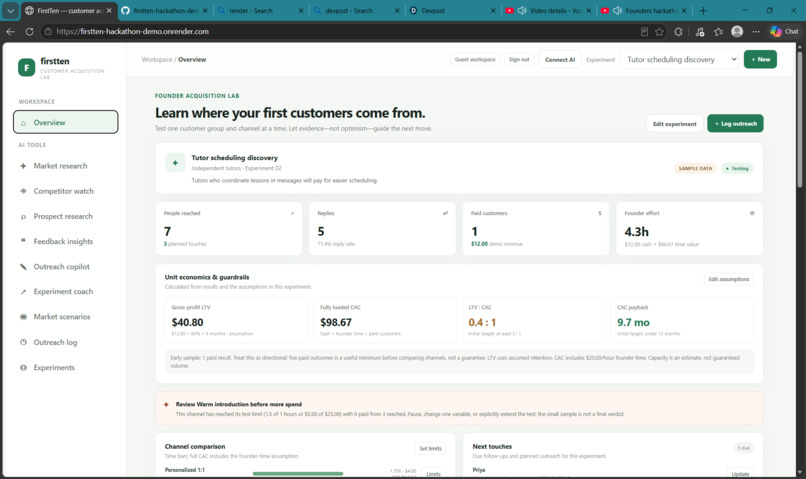
Task: Click Connect AI button
Action: (x=560, y=60)
